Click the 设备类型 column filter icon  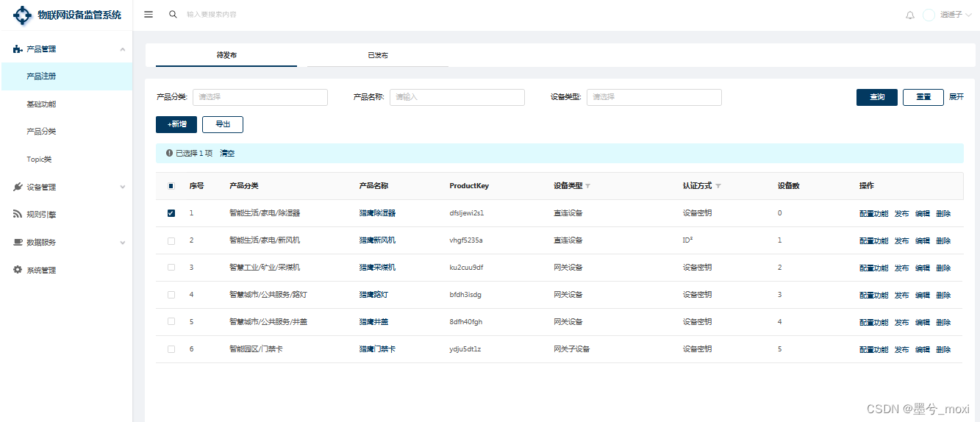click(587, 186)
